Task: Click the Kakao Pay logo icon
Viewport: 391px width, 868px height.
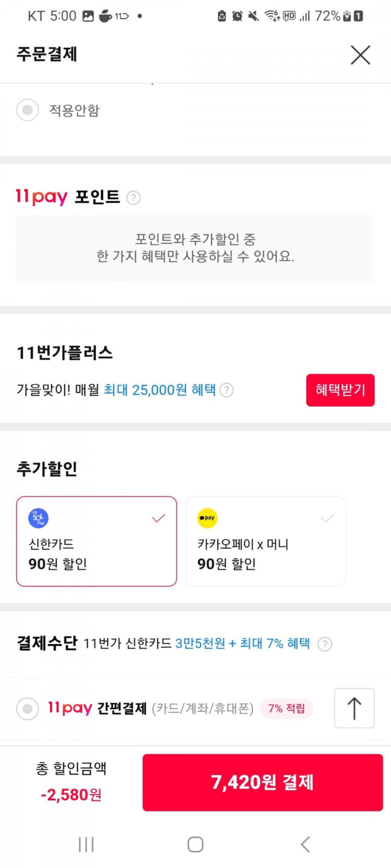Action: pyautogui.click(x=207, y=518)
